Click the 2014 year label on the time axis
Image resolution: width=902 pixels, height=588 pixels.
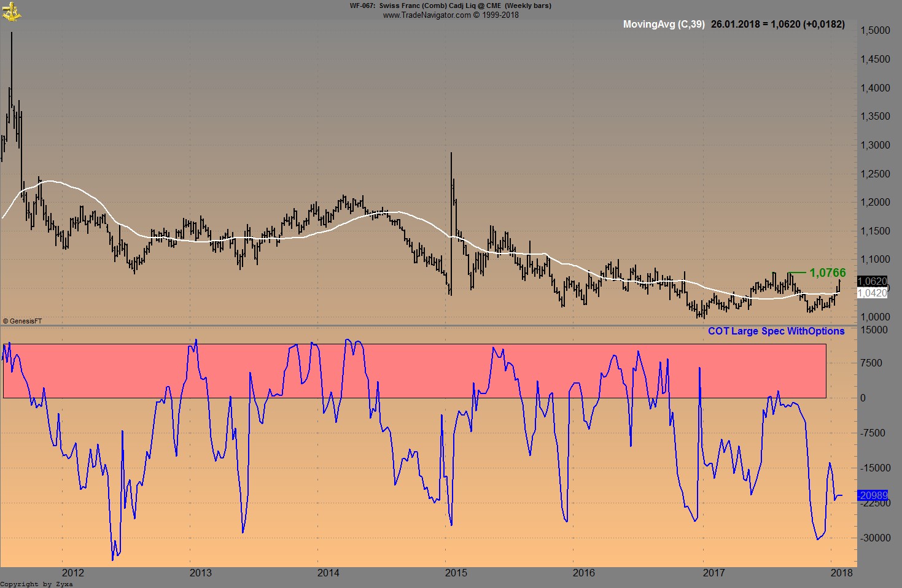point(328,573)
